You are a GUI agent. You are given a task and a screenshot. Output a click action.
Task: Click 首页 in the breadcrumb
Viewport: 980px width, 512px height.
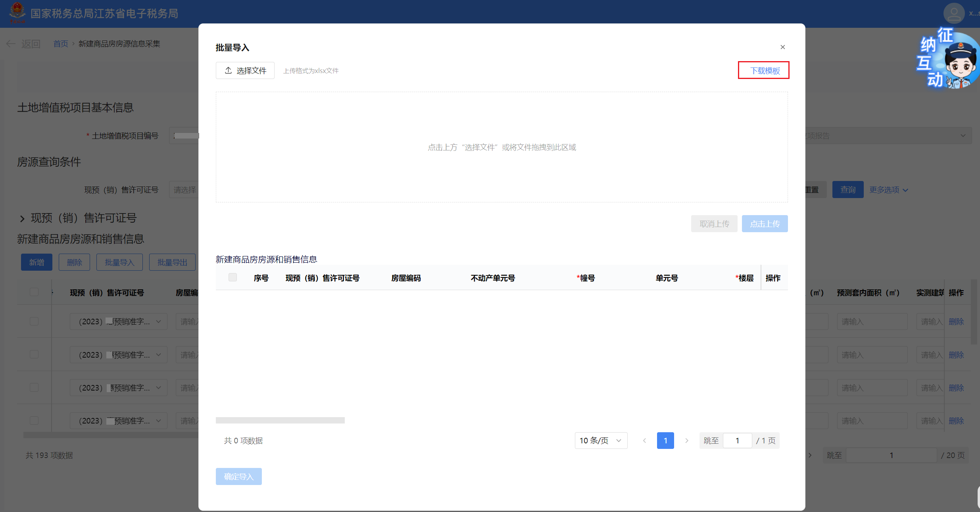click(x=61, y=44)
